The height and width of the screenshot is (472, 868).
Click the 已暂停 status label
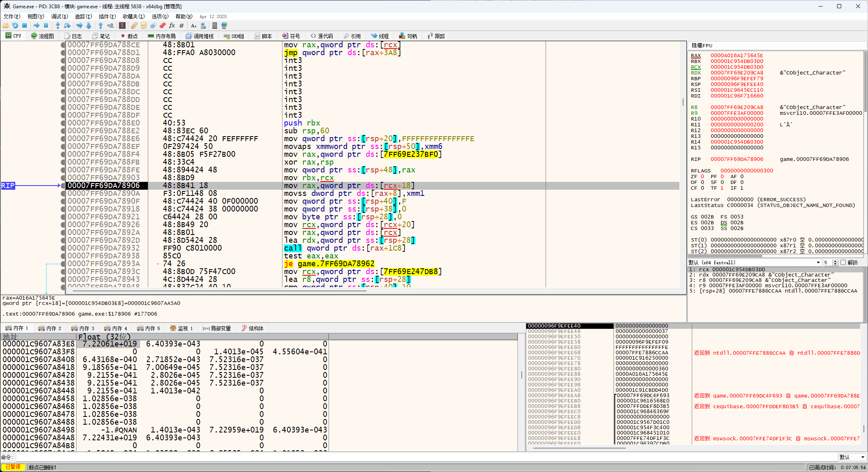(13, 467)
